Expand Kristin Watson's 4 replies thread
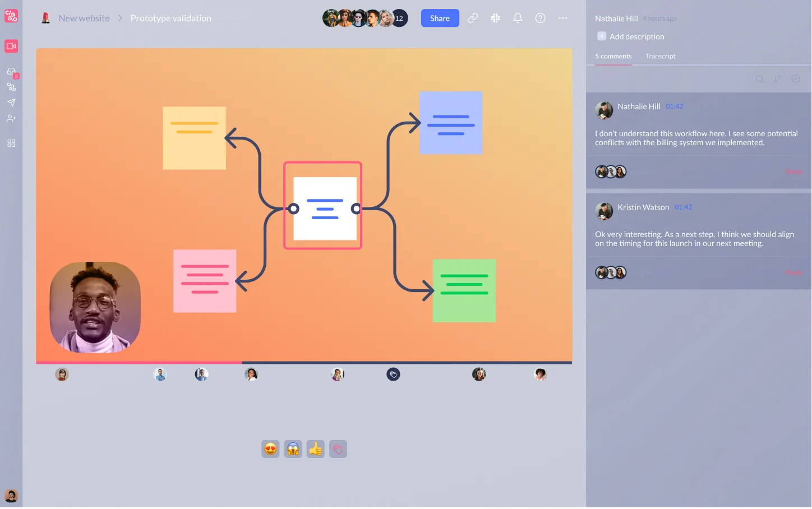Image resolution: width=812 pixels, height=509 pixels. [642, 272]
